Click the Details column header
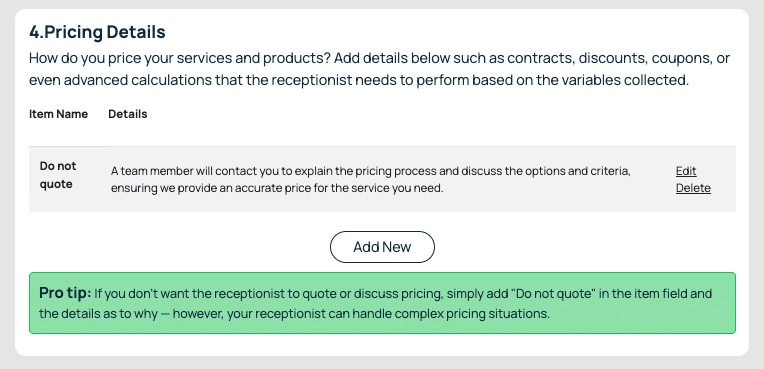Viewport: 764px width, 369px height. (128, 114)
